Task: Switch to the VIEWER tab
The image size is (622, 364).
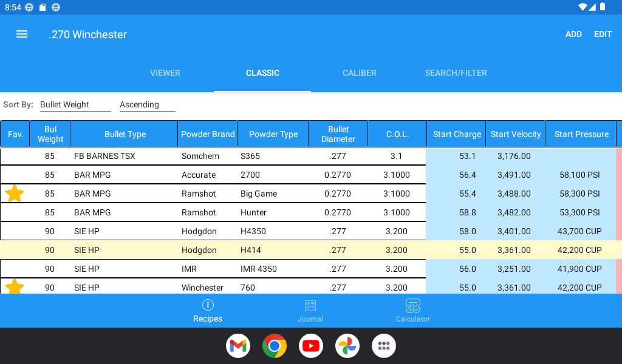Action: click(165, 73)
